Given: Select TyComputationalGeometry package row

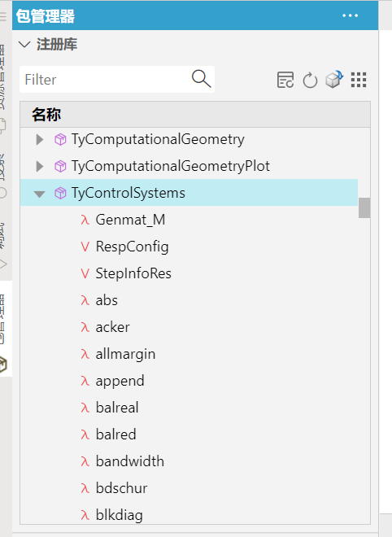Looking at the screenshot, I should [189, 139].
